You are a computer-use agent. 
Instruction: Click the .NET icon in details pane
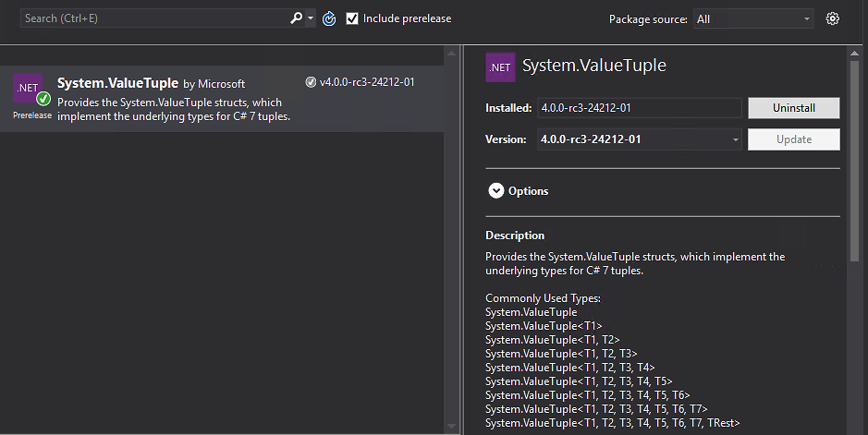[500, 67]
